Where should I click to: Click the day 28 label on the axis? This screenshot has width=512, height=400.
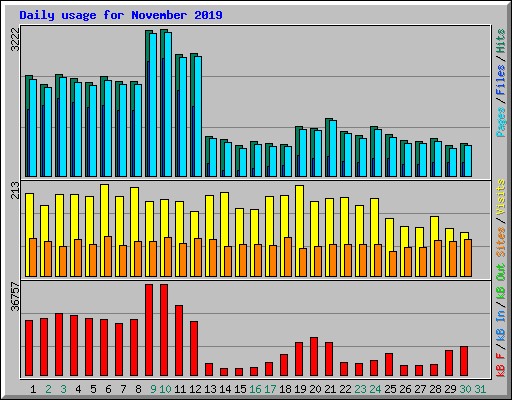coord(435,389)
